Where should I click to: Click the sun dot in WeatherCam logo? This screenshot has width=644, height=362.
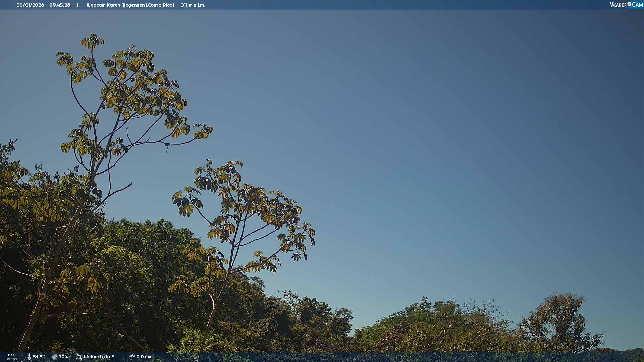pos(629,4)
